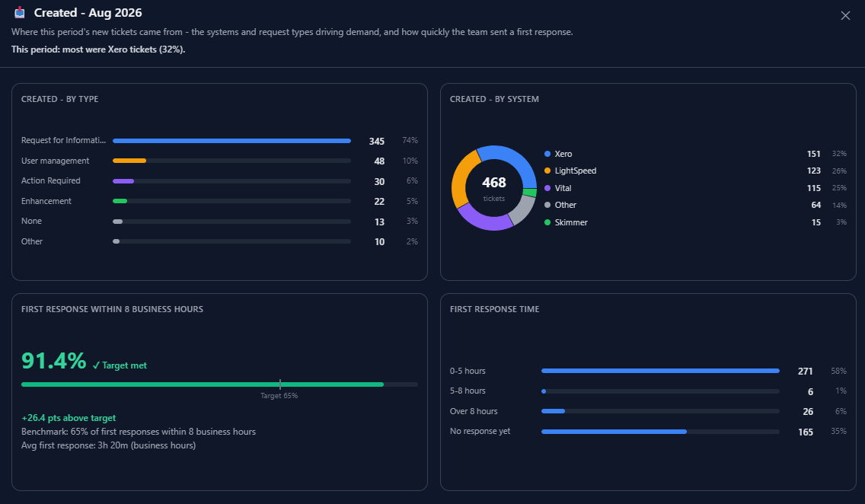Click the 'Created - Aug 2026' title

88,13
